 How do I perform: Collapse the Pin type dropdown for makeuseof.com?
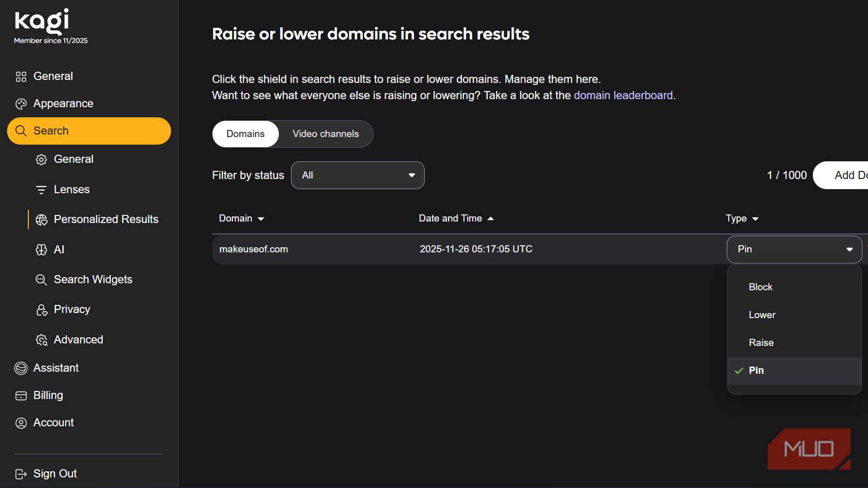(x=794, y=249)
